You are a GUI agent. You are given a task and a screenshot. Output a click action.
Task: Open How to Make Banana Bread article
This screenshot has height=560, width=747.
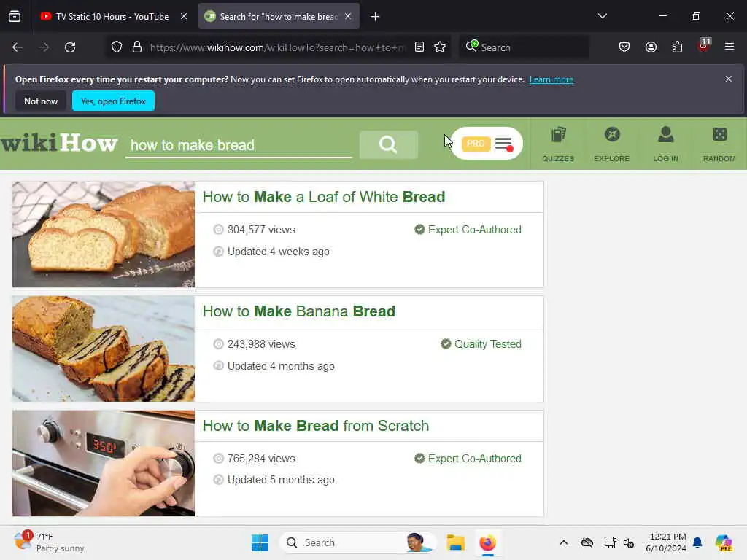(x=298, y=311)
